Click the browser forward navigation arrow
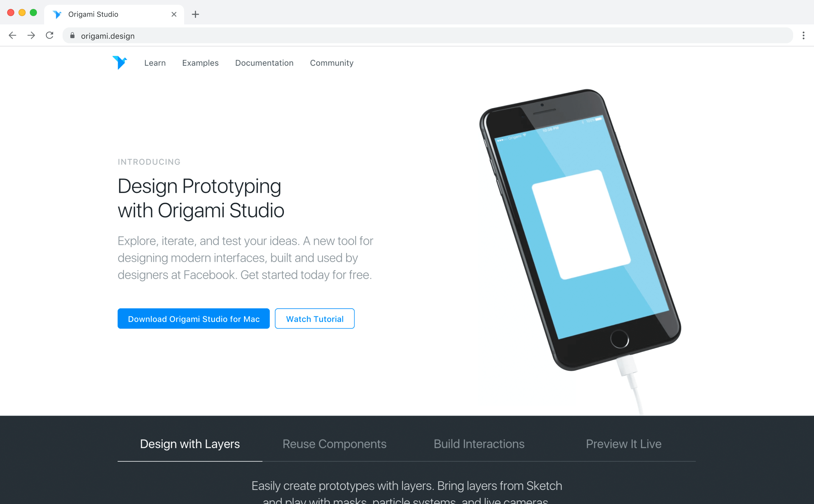This screenshot has width=814, height=504. [30, 35]
